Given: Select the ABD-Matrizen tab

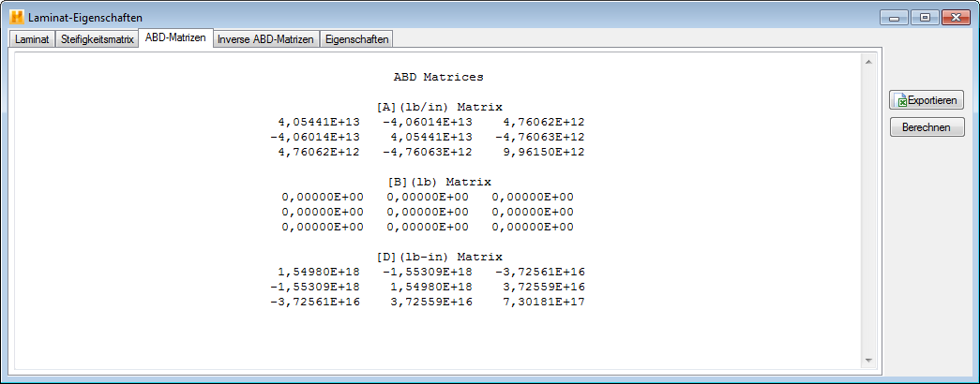Looking at the screenshot, I should click(175, 38).
